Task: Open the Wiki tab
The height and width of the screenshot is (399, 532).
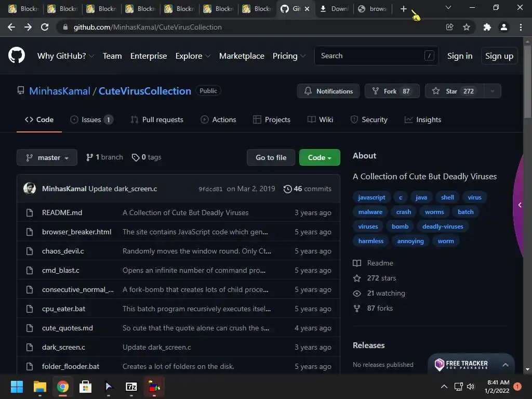Action: coord(320,120)
